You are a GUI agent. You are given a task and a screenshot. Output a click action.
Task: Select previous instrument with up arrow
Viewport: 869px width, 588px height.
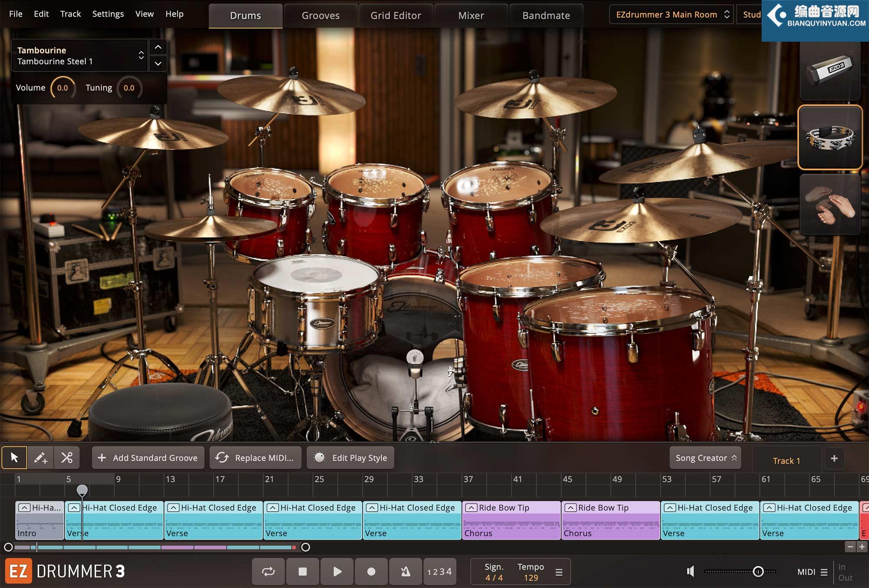[x=158, y=47]
